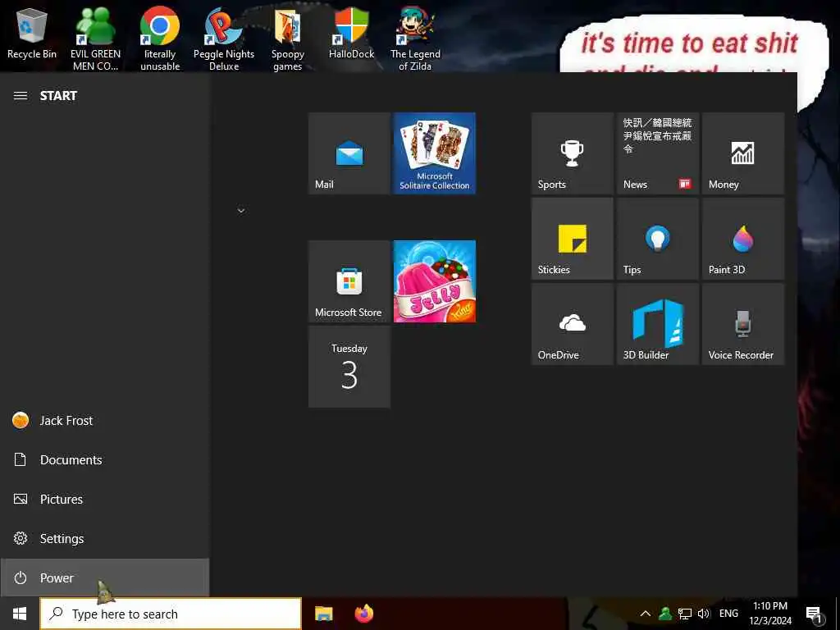This screenshot has width=840, height=630.
Task: Open the Power options menu
Action: point(104,577)
